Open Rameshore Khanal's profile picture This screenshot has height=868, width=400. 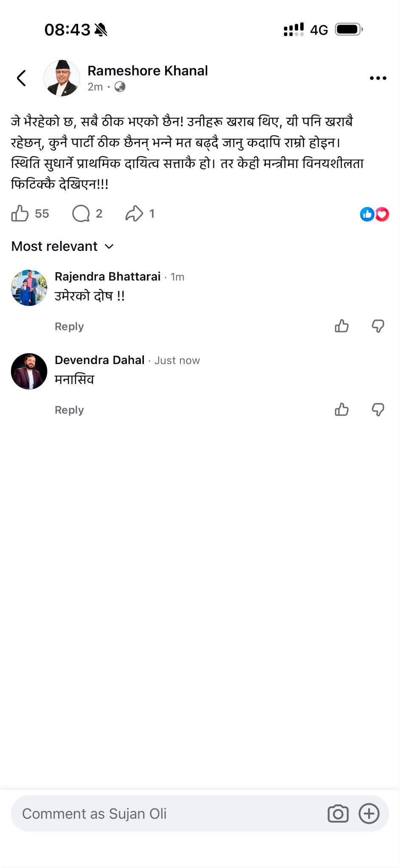tap(62, 78)
